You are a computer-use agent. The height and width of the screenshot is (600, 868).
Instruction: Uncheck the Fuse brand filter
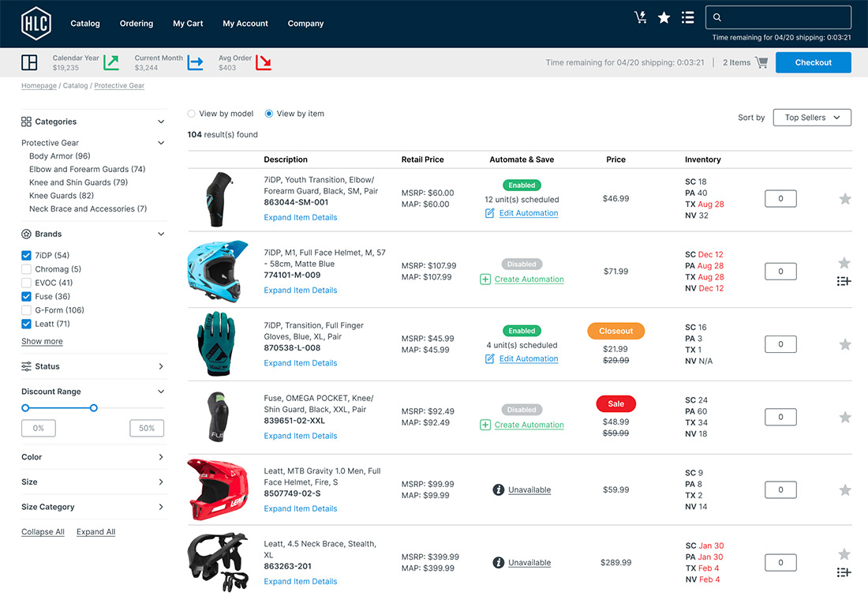[26, 296]
